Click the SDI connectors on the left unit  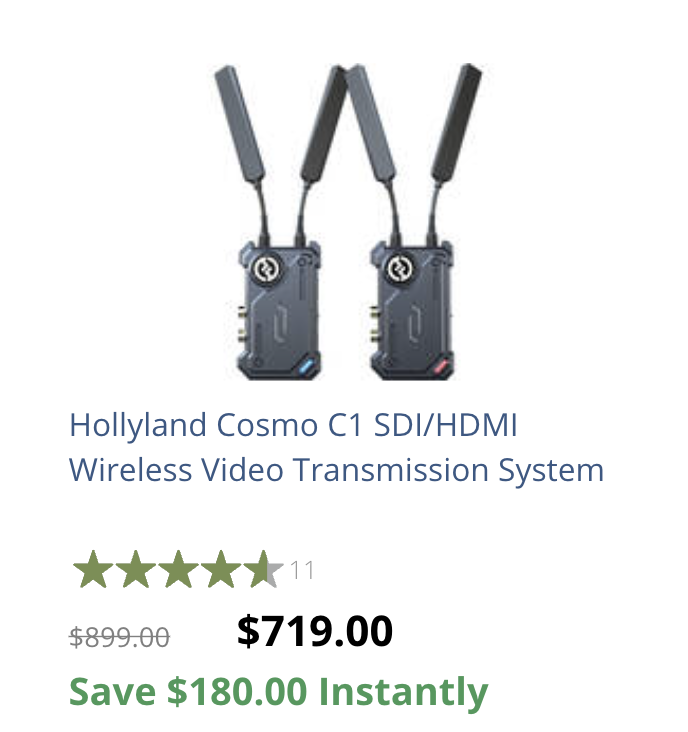242,323
